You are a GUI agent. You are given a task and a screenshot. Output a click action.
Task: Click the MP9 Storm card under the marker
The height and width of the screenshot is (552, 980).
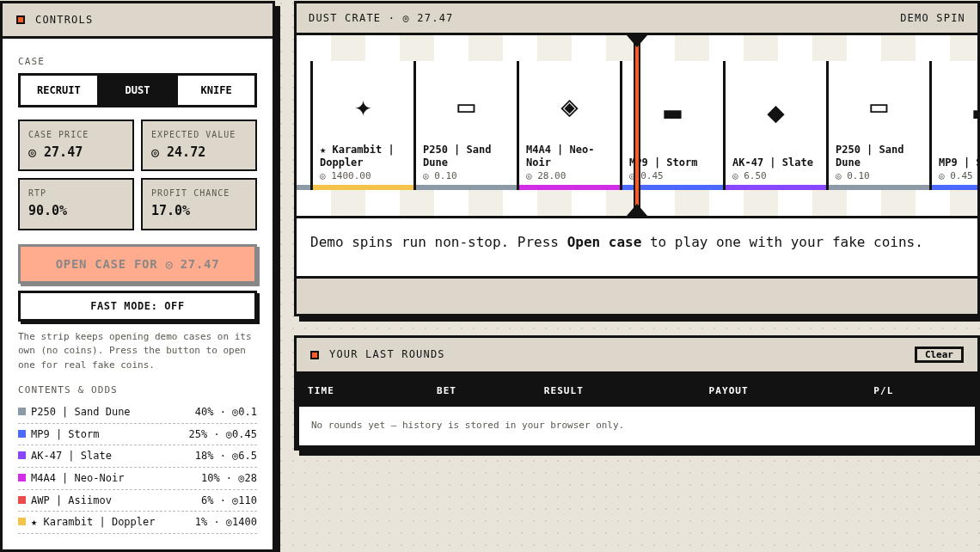672,125
